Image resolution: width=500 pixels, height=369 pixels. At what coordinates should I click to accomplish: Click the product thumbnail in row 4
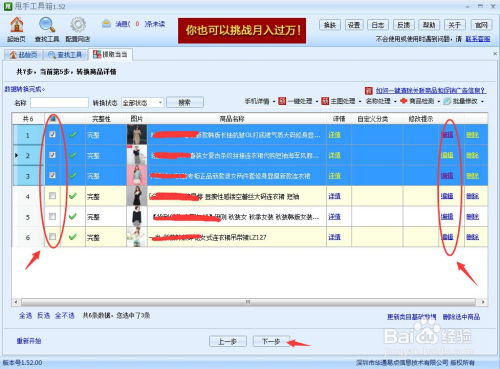coord(137,196)
